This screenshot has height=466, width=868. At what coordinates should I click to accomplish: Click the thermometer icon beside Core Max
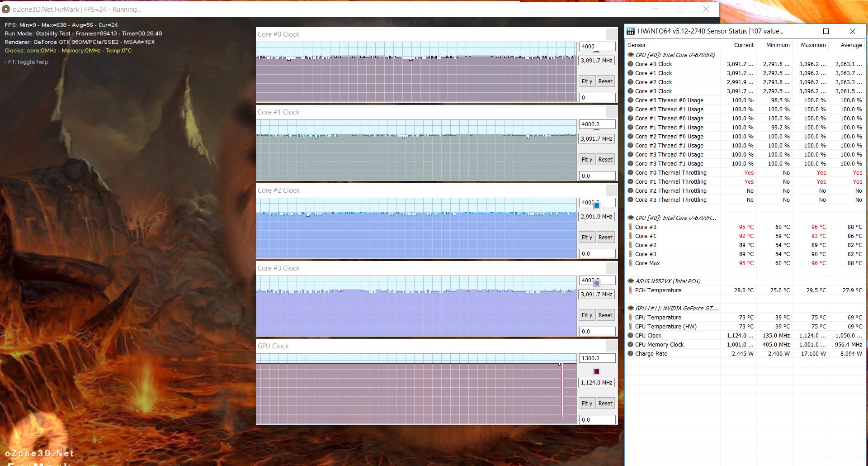click(631, 263)
